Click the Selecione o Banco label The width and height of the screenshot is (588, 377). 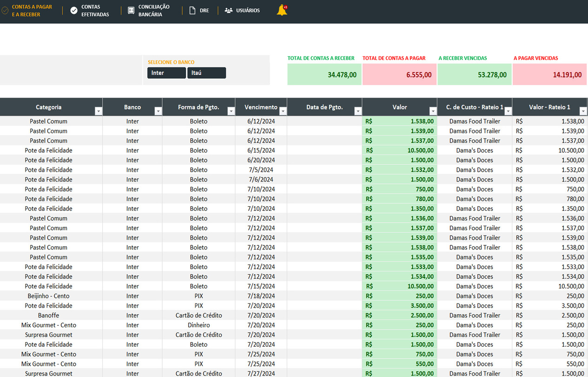[171, 62]
